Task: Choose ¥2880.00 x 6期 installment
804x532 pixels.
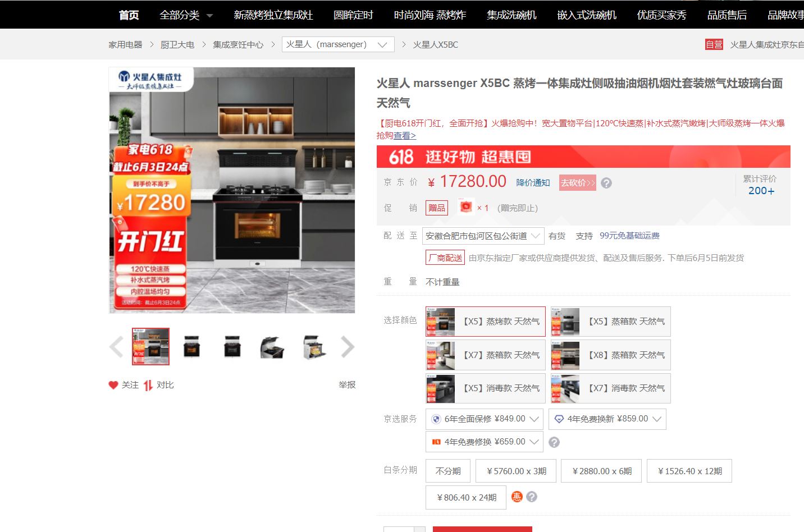Action: pyautogui.click(x=602, y=471)
